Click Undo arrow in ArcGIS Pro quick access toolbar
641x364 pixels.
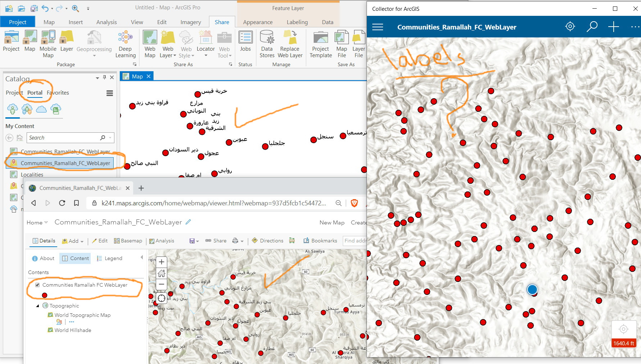(x=45, y=8)
